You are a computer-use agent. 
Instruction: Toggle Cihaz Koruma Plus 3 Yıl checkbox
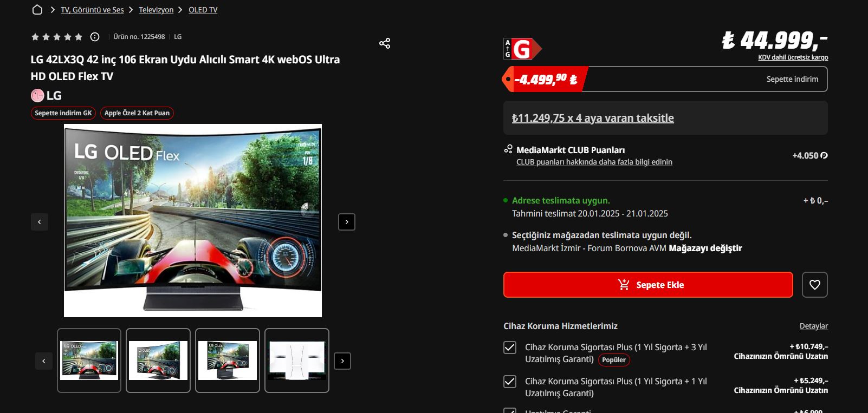[x=510, y=348]
